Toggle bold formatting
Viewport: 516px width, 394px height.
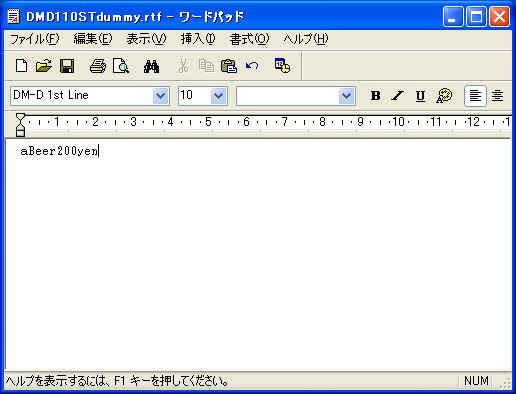click(375, 96)
